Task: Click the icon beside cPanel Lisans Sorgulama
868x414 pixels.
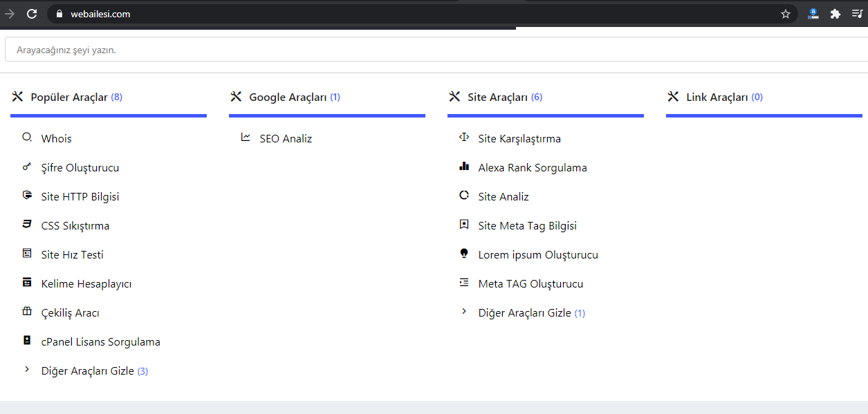Action: click(x=27, y=341)
